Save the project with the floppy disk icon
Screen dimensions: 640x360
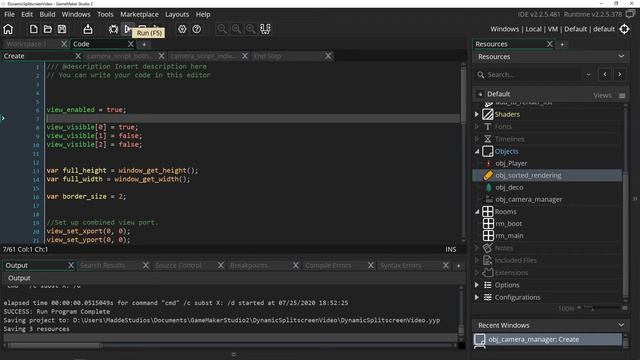tap(62, 29)
